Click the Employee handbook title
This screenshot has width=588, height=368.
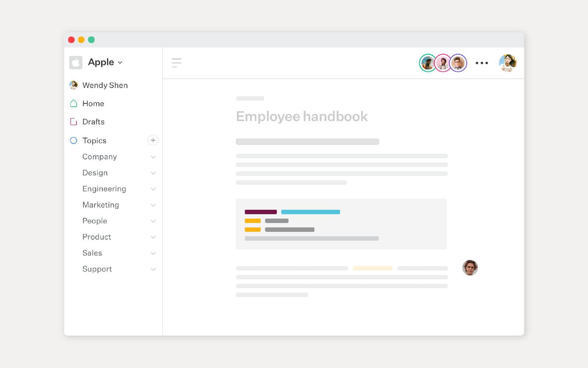(302, 116)
